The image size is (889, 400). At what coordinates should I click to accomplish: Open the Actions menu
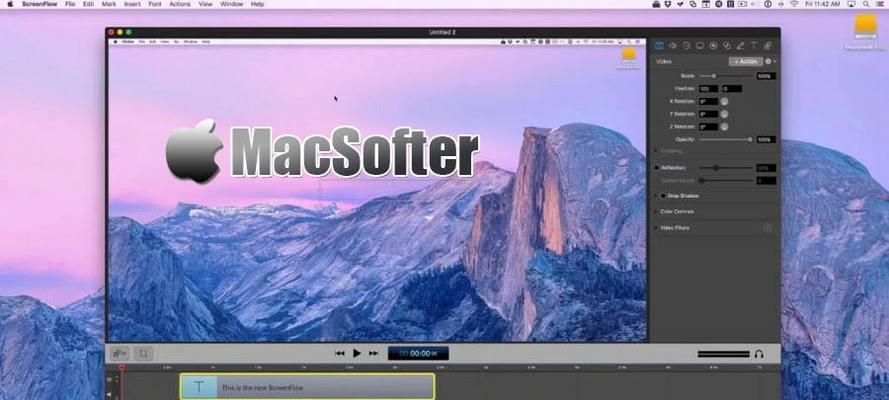tap(180, 4)
